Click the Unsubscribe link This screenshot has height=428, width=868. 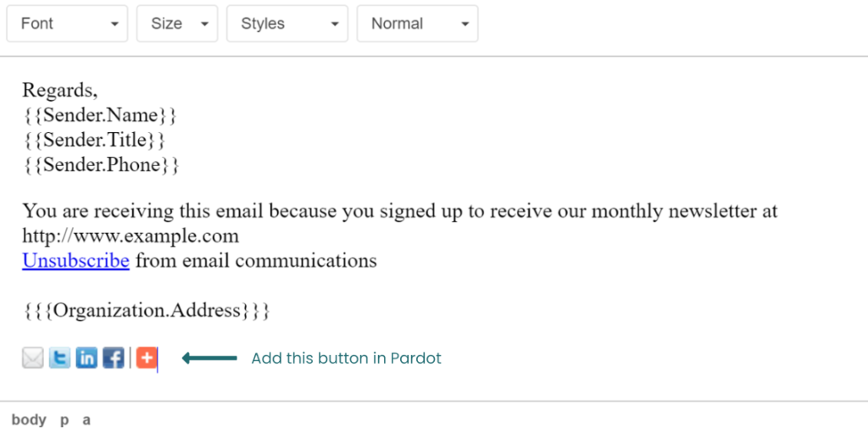75,261
